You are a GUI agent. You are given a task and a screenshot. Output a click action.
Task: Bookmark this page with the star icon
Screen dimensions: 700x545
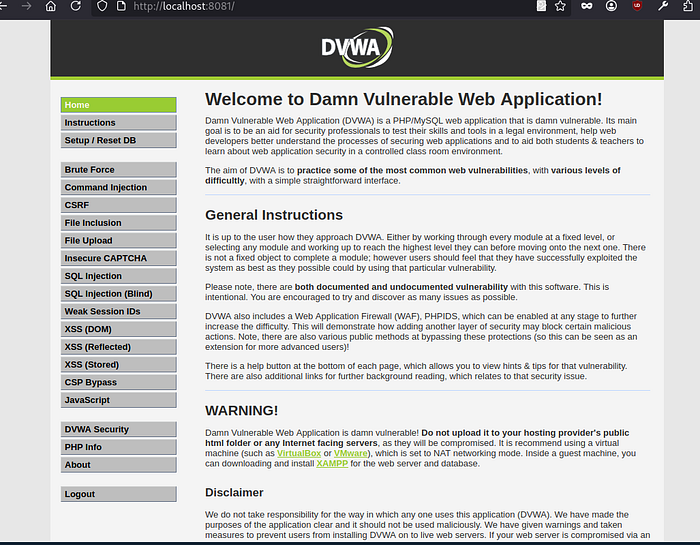tap(560, 6)
